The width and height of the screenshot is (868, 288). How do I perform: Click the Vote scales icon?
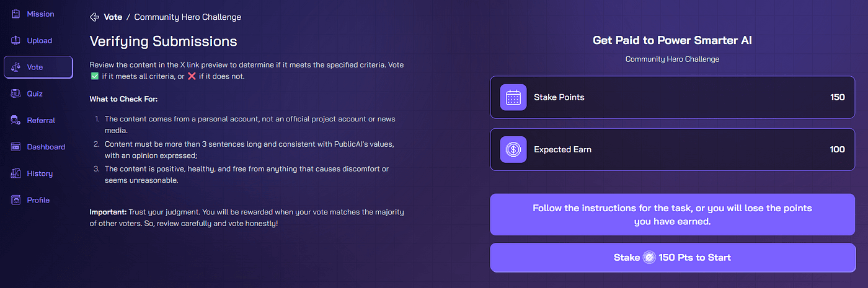point(15,67)
